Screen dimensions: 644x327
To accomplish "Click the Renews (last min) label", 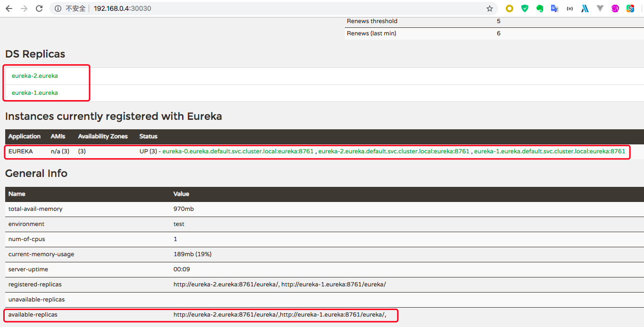I will [372, 33].
